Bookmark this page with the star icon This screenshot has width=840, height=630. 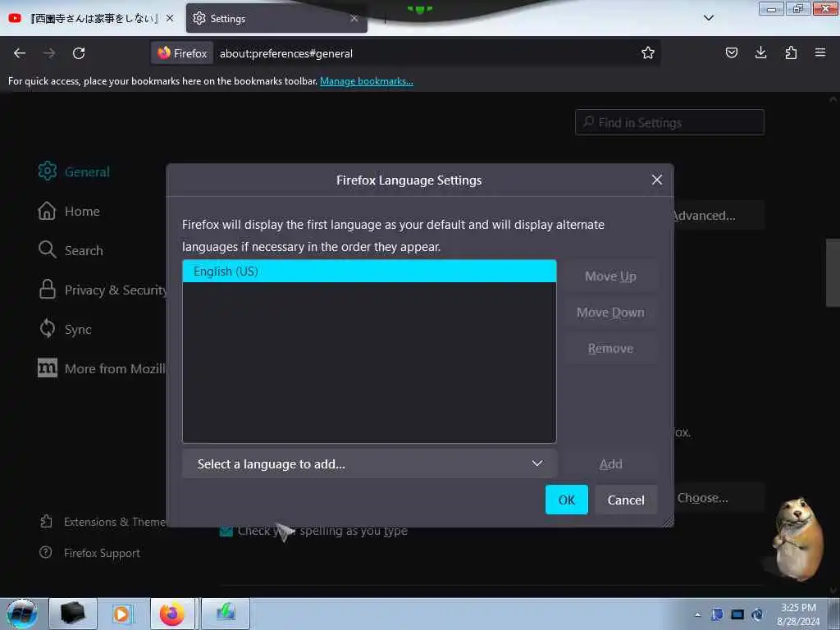[648, 52]
